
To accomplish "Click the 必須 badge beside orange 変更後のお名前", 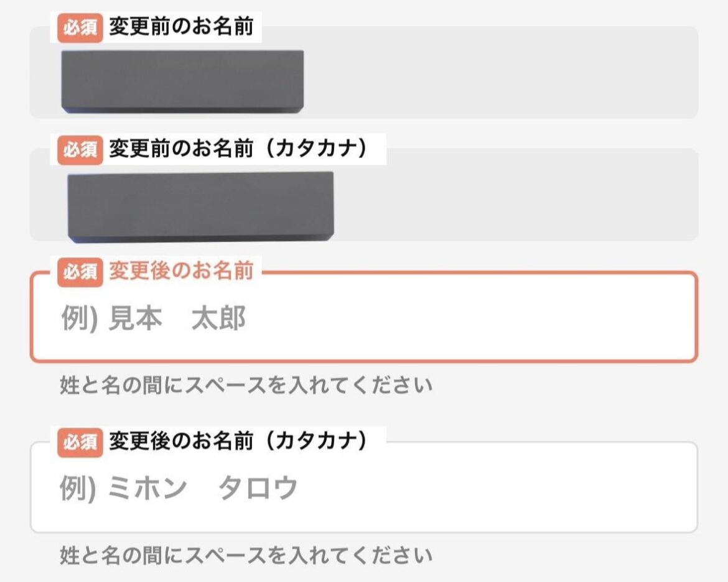I will [x=80, y=272].
